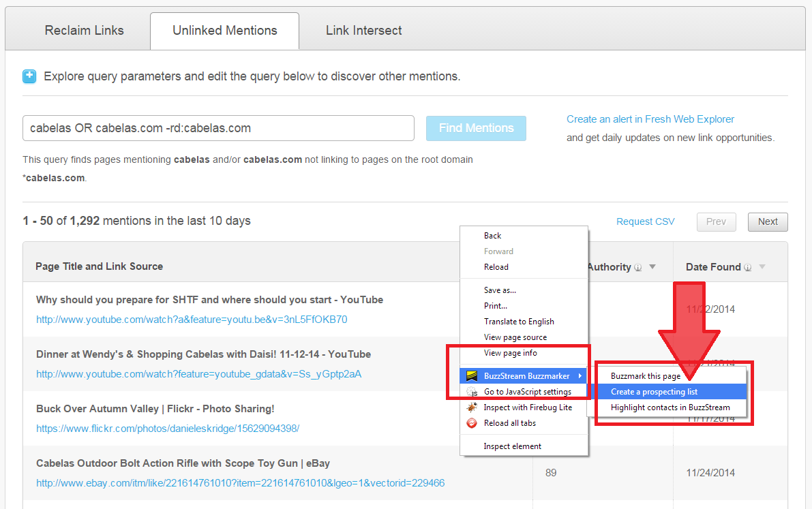The height and width of the screenshot is (509, 812).
Task: Click the Why should you prepare for SHTF title
Action: click(x=210, y=300)
